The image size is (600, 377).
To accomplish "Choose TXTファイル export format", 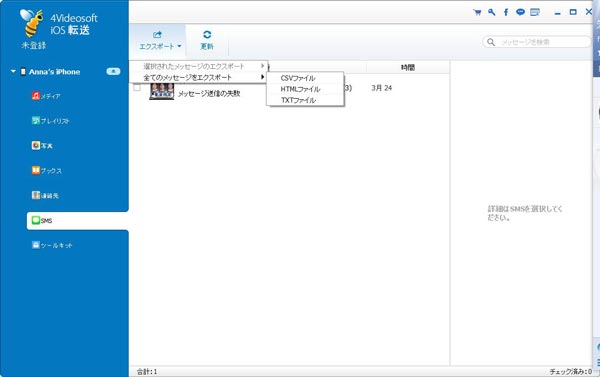I will pos(305,100).
